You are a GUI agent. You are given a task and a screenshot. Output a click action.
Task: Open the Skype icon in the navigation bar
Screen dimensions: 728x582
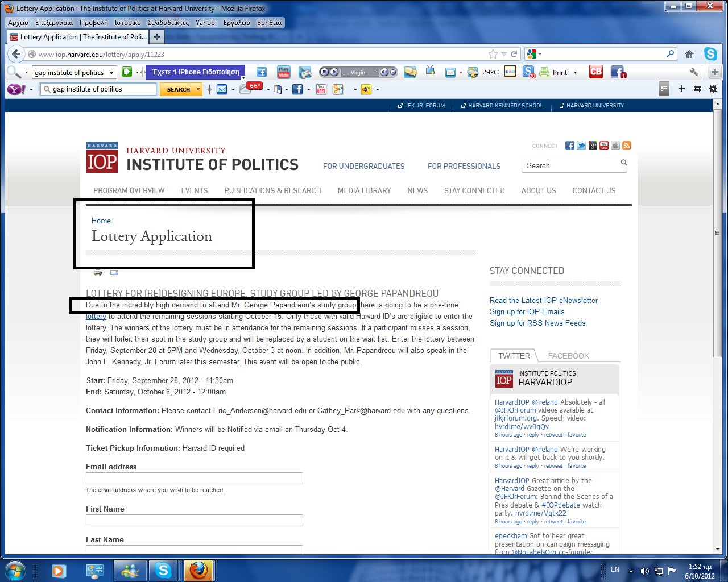(x=710, y=54)
